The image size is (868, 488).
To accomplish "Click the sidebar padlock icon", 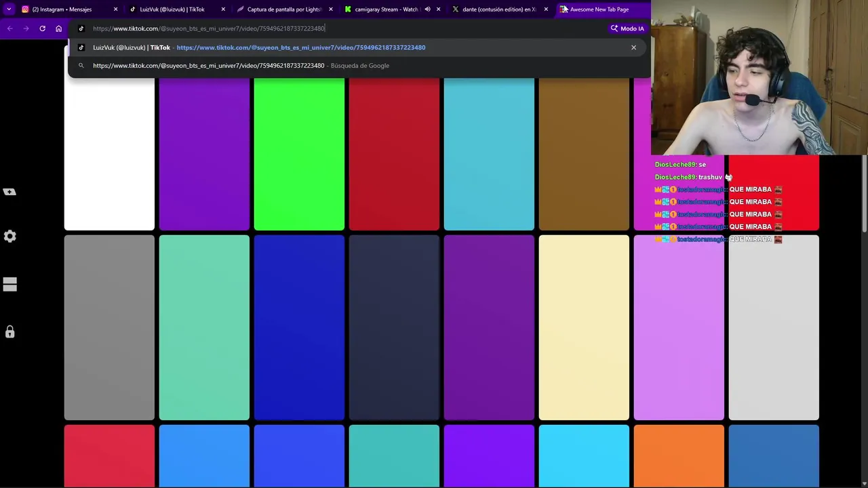I will tap(9, 331).
